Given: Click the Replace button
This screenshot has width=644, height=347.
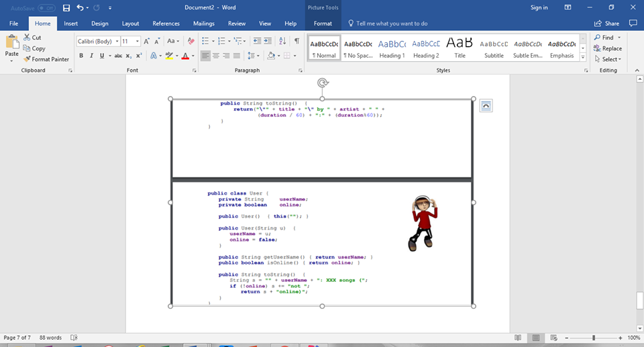Looking at the screenshot, I should [607, 48].
